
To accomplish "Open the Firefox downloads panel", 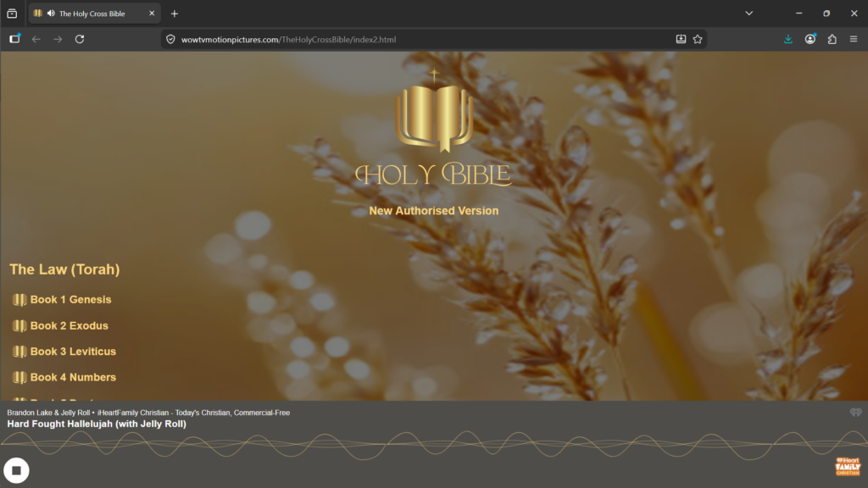I will click(x=788, y=39).
